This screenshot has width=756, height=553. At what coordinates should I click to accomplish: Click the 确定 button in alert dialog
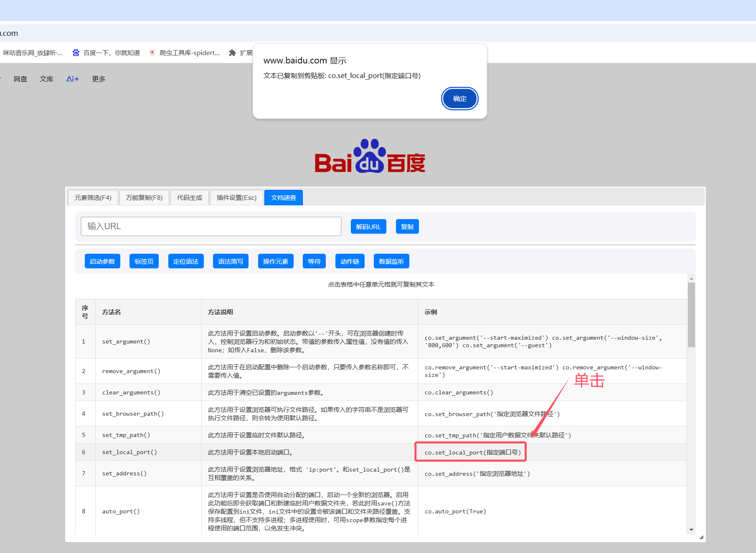click(459, 98)
